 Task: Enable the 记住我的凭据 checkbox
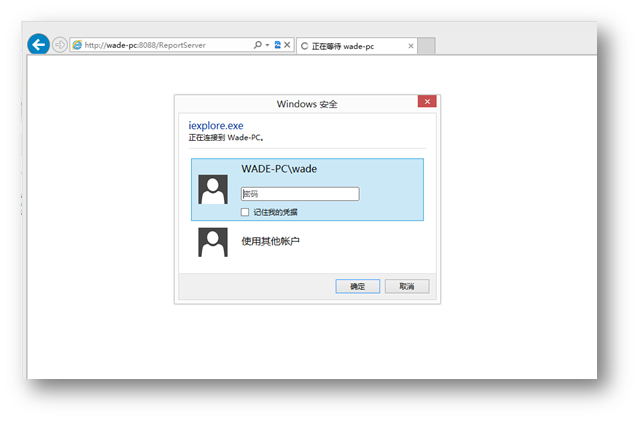pos(245,212)
